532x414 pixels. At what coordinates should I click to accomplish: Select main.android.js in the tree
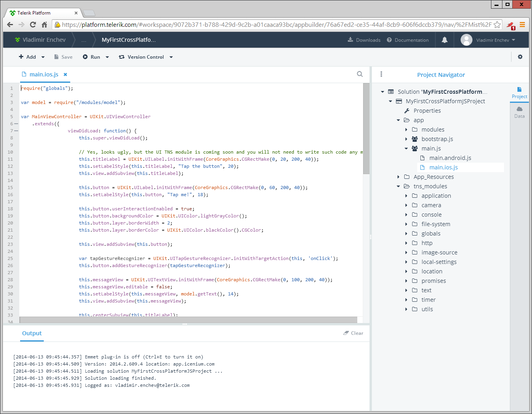coord(450,158)
